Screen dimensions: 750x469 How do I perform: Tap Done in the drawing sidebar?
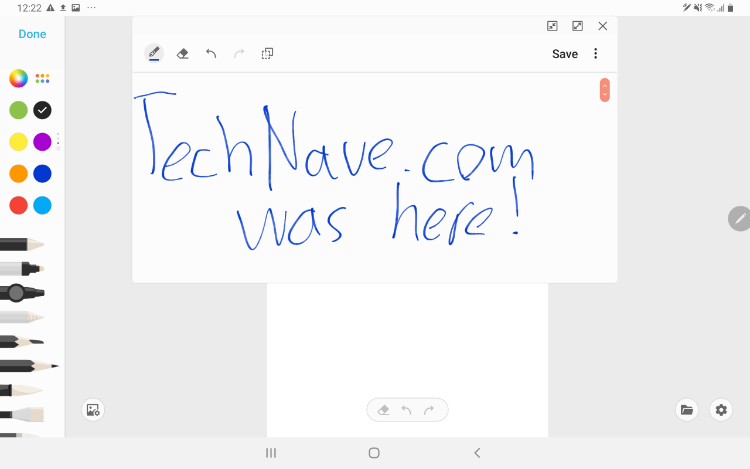32,34
